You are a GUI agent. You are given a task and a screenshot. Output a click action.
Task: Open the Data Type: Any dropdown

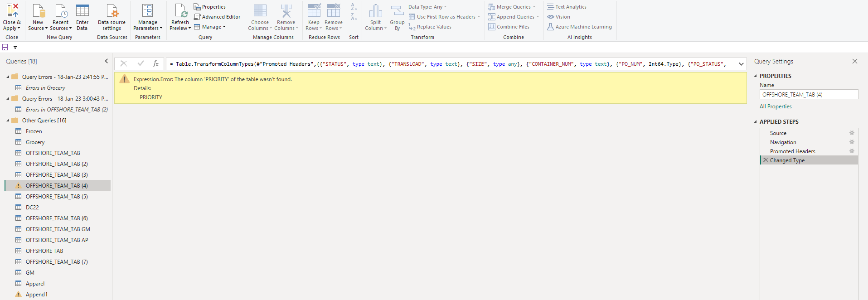click(427, 7)
